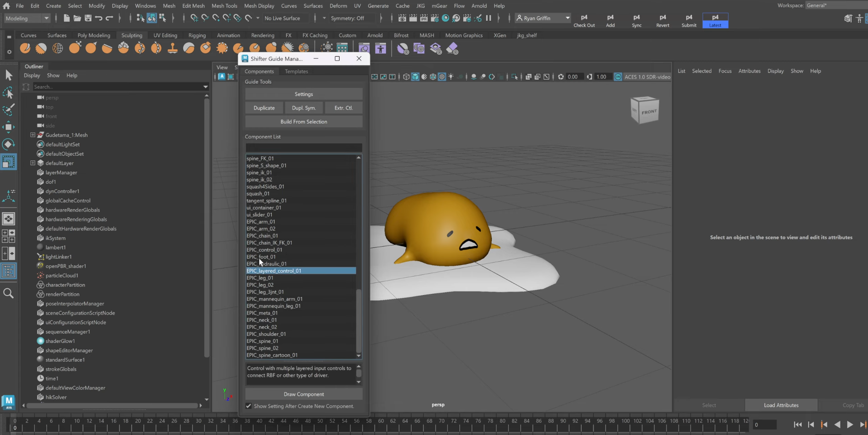Screen dimensions: 868x435
Task: Jump to the start of the timeline
Action: 798,424
